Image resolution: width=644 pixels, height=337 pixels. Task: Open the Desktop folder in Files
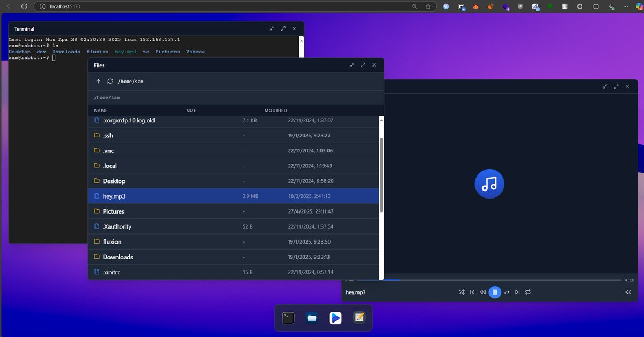tap(233, 181)
